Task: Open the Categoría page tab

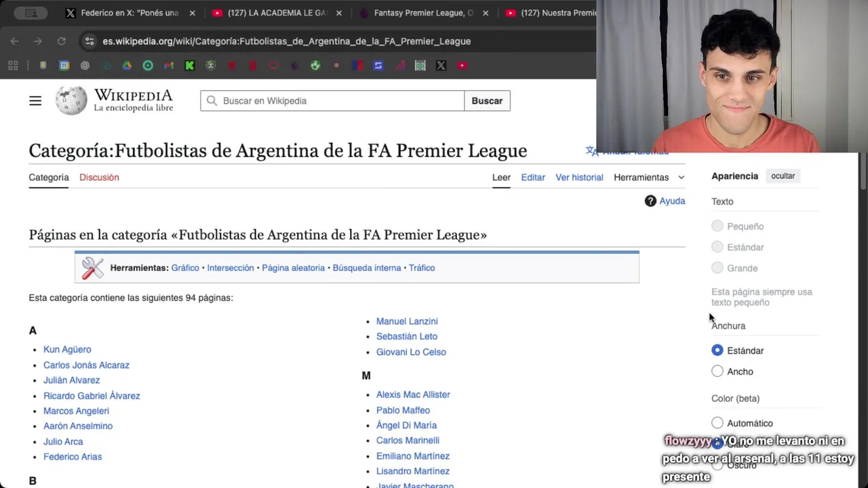Action: pyautogui.click(x=49, y=178)
